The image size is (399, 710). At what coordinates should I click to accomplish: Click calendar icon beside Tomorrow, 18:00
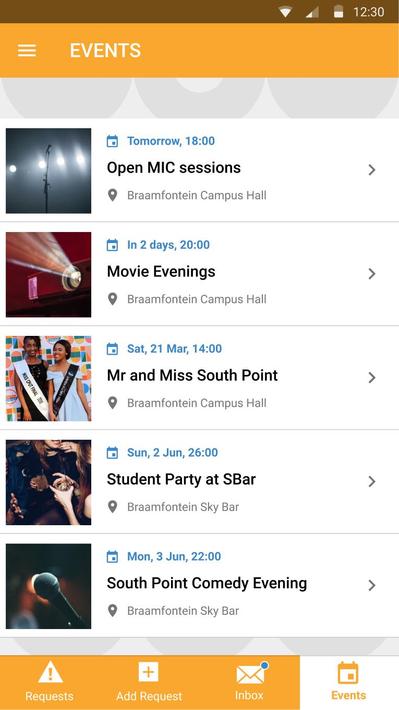tap(112, 141)
